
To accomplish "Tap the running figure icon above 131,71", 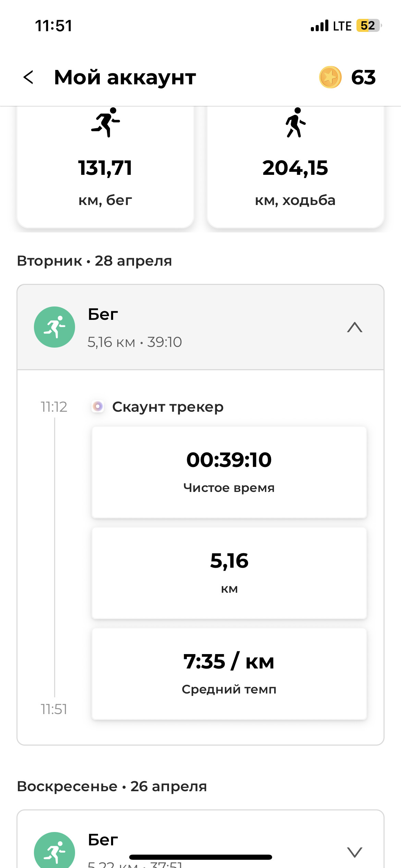I will [106, 122].
